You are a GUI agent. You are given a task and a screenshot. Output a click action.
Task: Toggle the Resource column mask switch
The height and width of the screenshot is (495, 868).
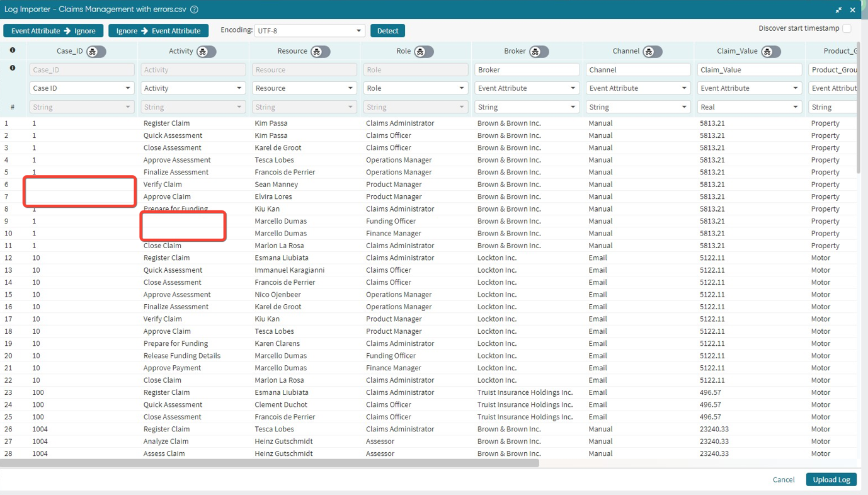point(320,52)
